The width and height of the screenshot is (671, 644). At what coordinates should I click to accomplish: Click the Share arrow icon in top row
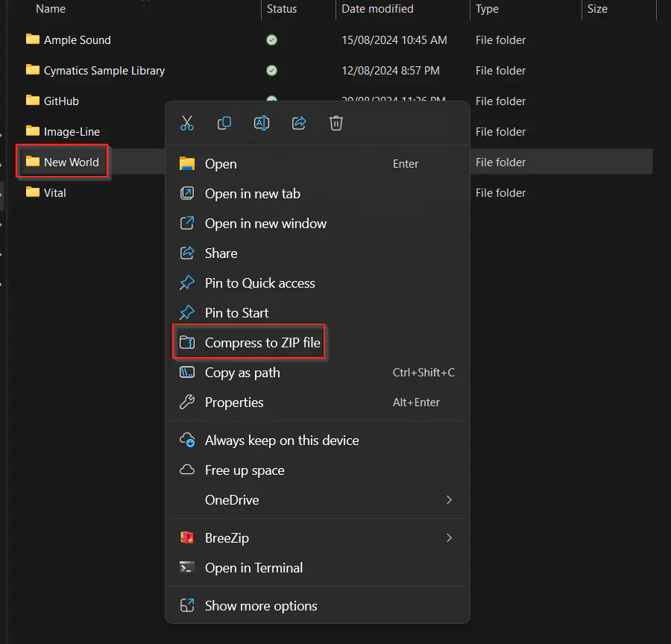click(299, 124)
